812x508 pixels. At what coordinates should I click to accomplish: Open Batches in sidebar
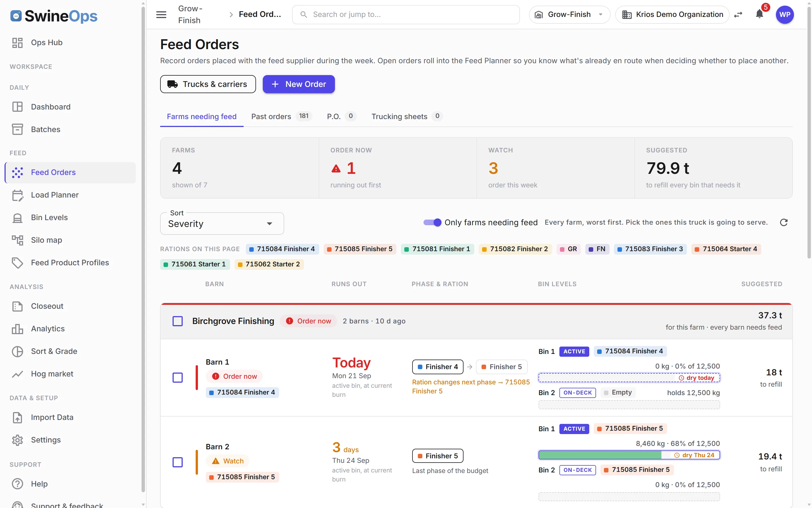[x=70, y=129]
